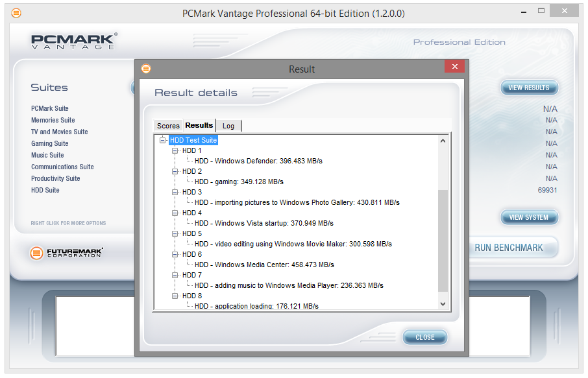Select 'adding music to Windows Media Player' row

coord(289,285)
